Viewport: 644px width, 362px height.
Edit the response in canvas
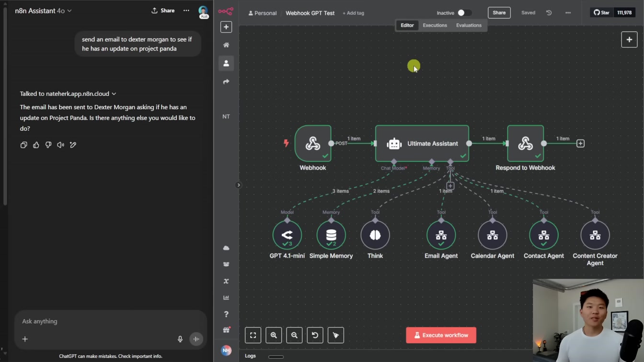tap(73, 145)
